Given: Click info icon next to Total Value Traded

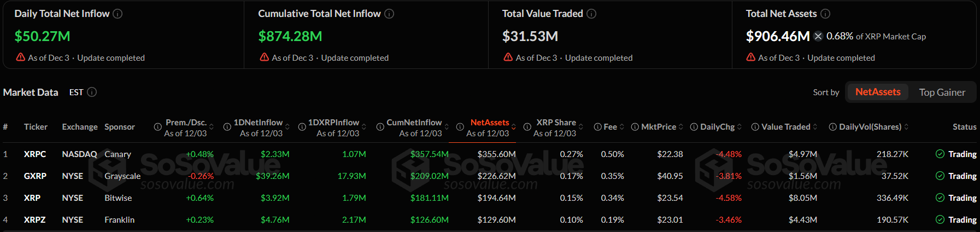Looking at the screenshot, I should pos(591,14).
